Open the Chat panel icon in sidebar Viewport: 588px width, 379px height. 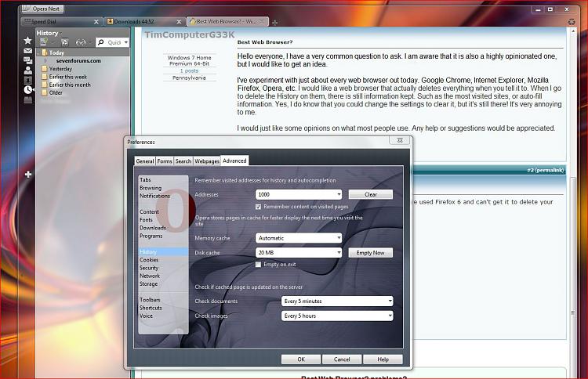click(x=27, y=60)
